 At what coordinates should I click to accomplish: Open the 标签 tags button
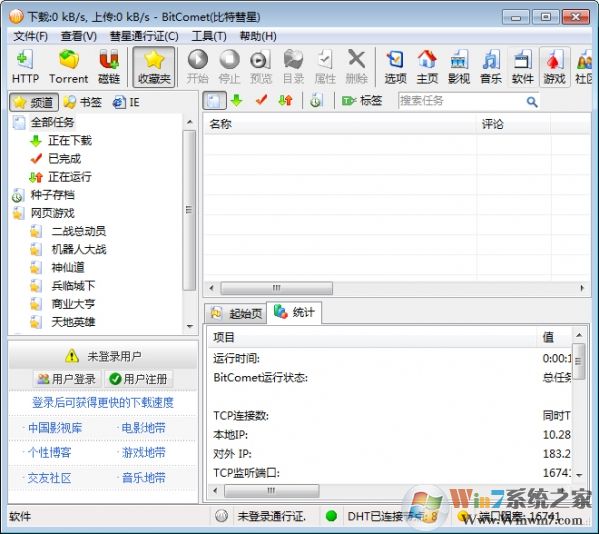point(361,101)
